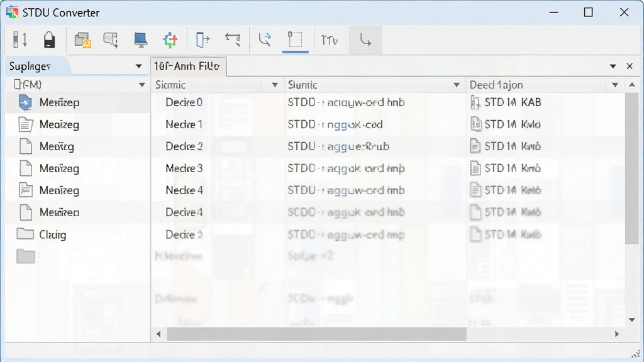Click the vertical scrollbar up arrow
The height and width of the screenshot is (362, 644).
(632, 85)
